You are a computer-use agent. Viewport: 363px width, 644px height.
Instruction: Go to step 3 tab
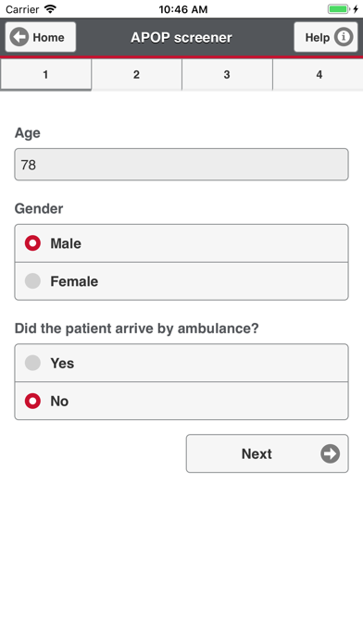227,74
